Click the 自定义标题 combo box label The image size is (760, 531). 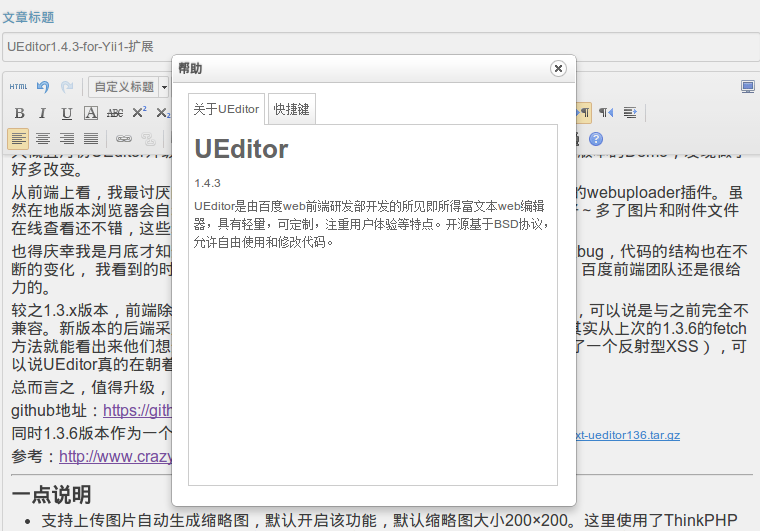(125, 87)
